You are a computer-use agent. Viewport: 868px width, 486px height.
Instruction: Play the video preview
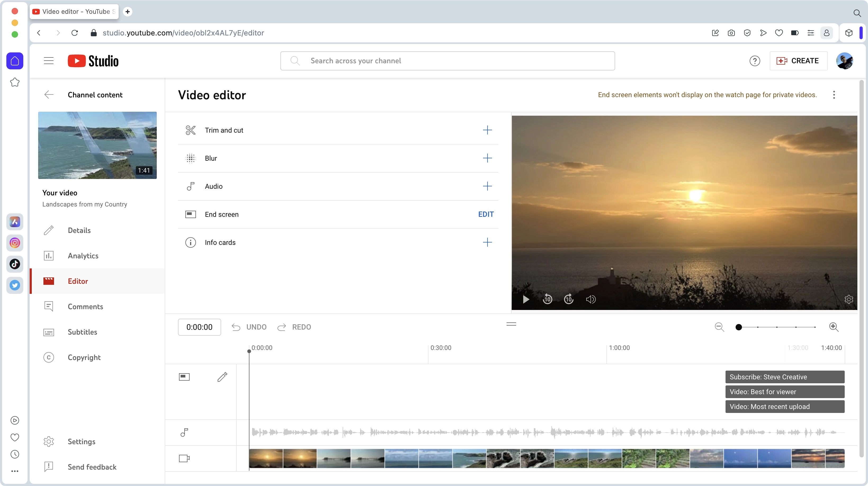pos(526,299)
